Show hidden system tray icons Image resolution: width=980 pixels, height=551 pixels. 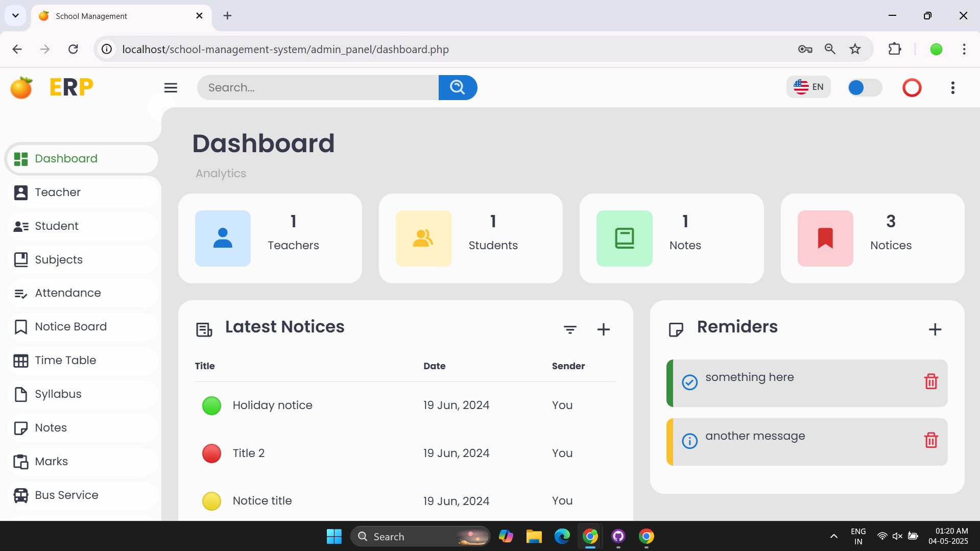[833, 536]
